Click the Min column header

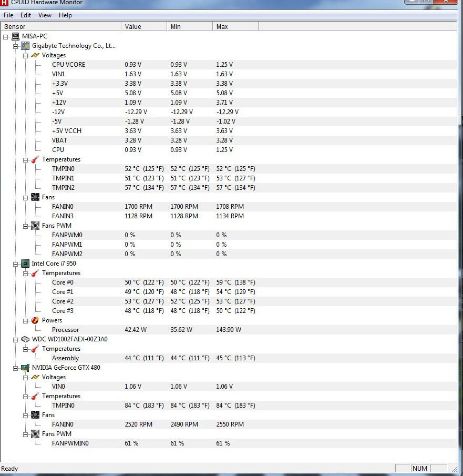click(x=190, y=26)
